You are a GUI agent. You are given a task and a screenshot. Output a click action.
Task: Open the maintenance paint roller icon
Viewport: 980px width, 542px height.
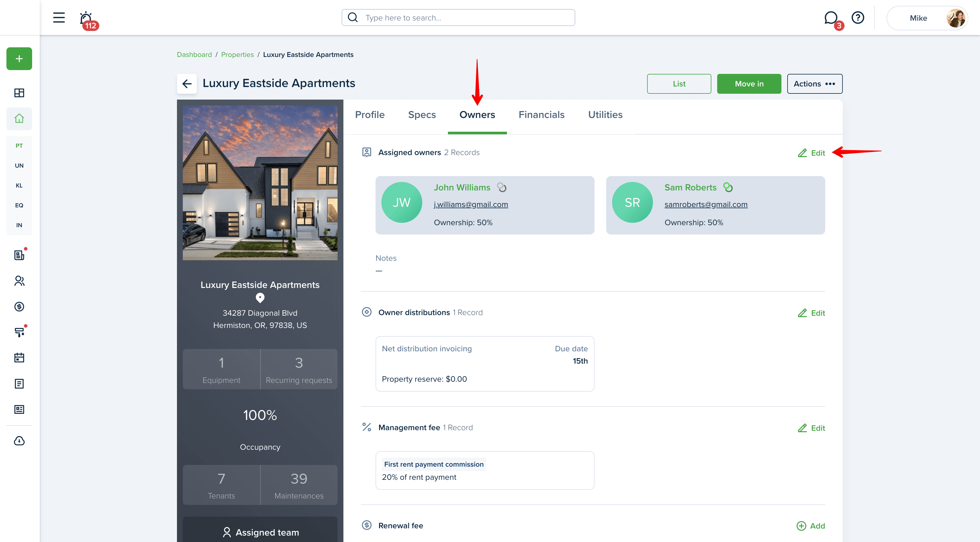(x=19, y=332)
